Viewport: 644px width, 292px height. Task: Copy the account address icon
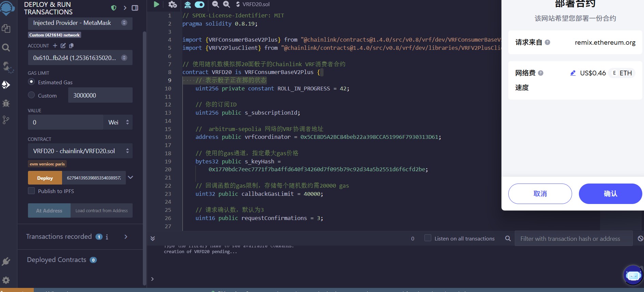tap(71, 45)
